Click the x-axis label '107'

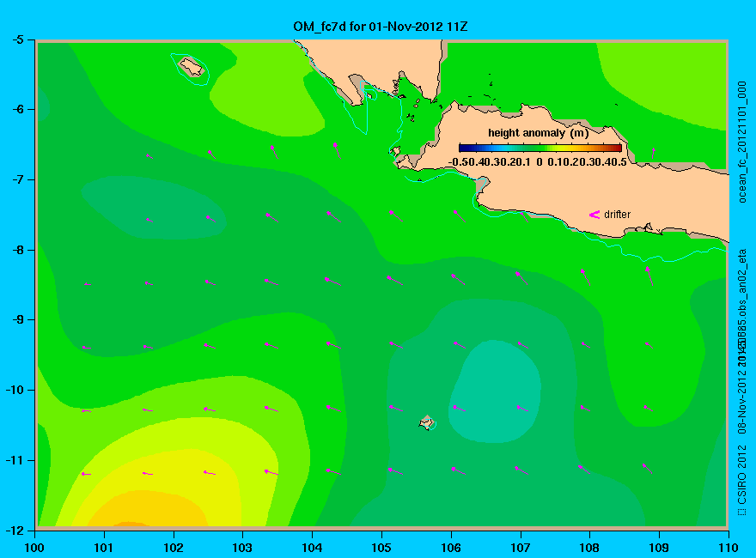pos(521,548)
